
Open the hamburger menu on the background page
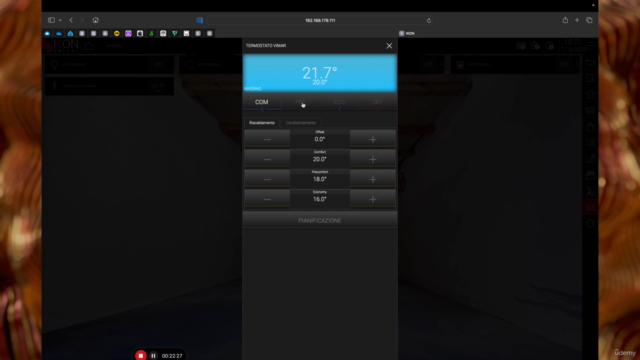point(591,45)
